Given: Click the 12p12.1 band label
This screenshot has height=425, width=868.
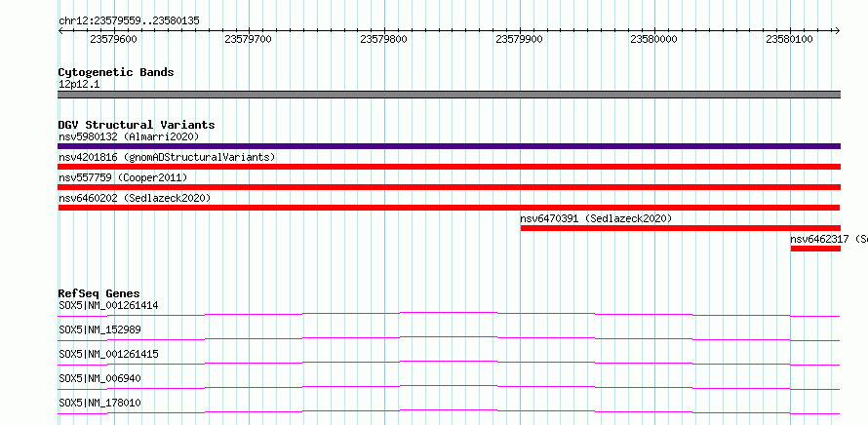Looking at the screenshot, I should coord(79,85).
